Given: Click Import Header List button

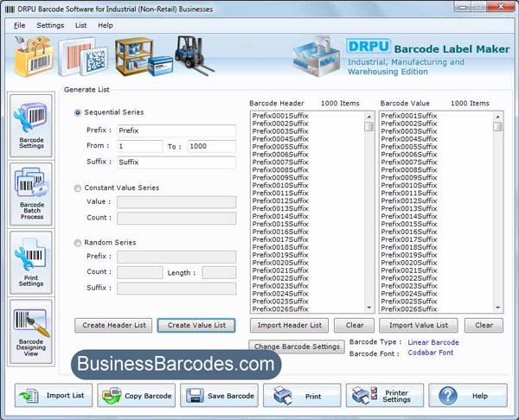Looking at the screenshot, I should click(289, 326).
